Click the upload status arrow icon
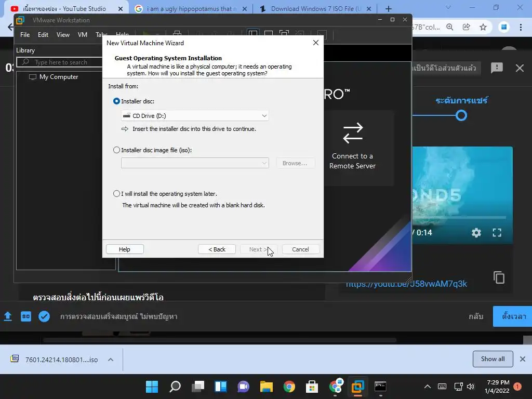This screenshot has height=399, width=532. coord(8,316)
